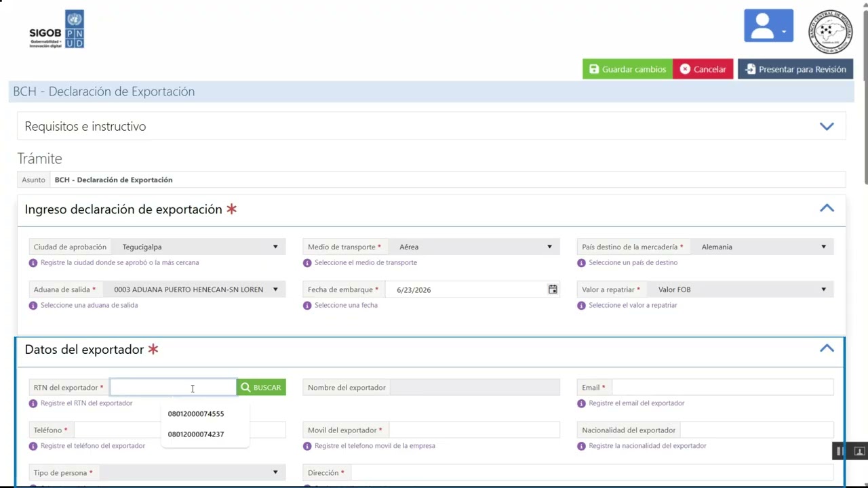Click the Dirección input field
The width and height of the screenshot is (868, 488).
tap(592, 472)
